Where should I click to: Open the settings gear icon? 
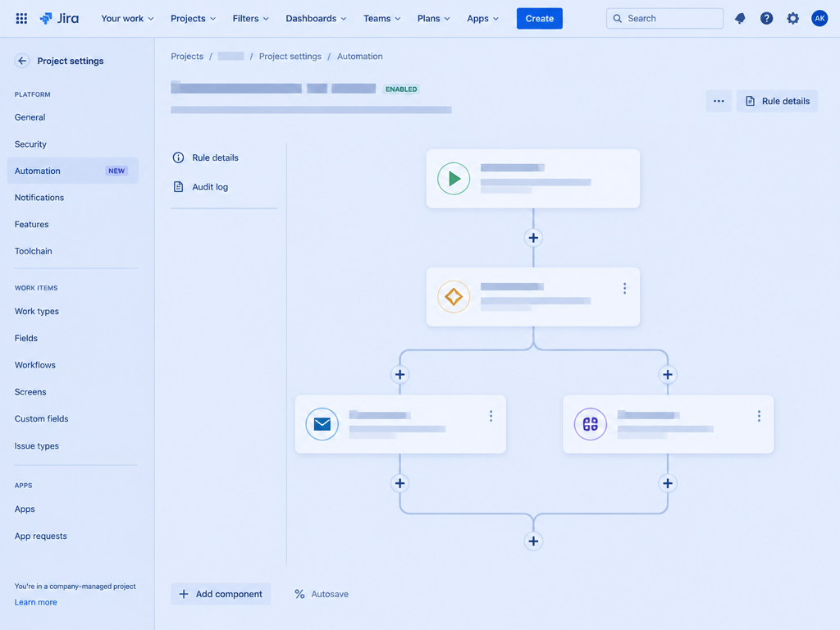pyautogui.click(x=793, y=19)
